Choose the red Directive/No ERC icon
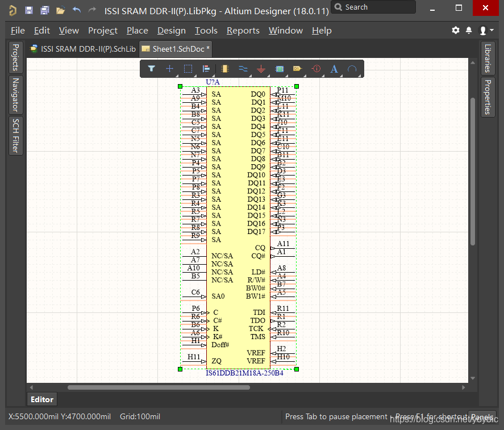 point(316,69)
